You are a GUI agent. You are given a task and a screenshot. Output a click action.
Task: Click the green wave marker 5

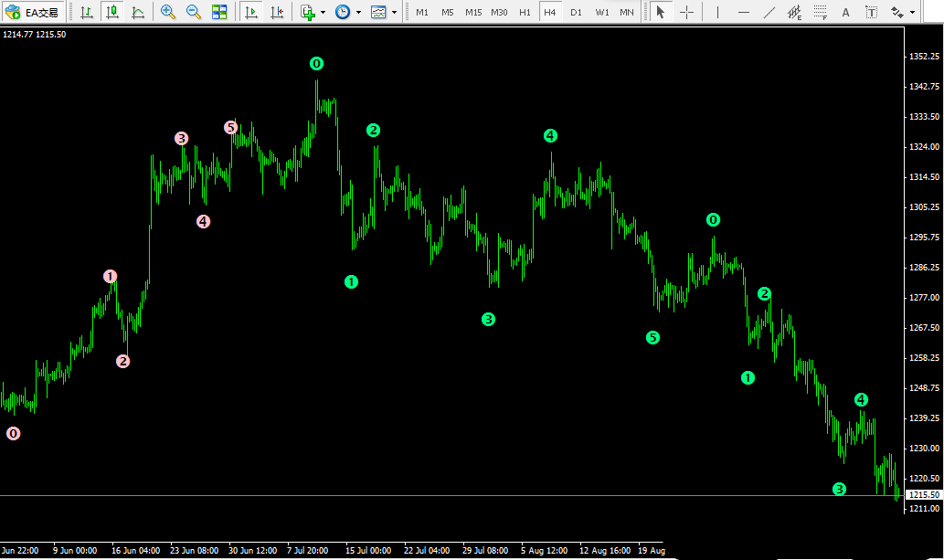click(x=652, y=338)
